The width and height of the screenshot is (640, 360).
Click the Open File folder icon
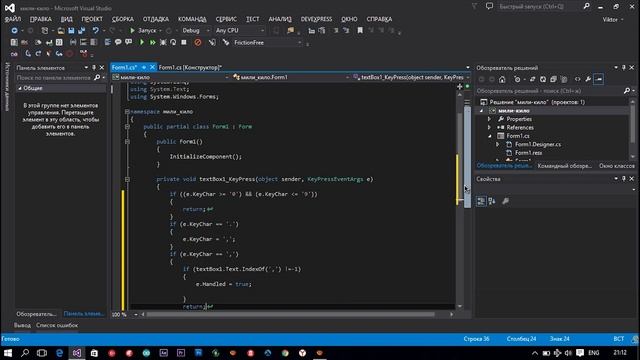point(61,31)
